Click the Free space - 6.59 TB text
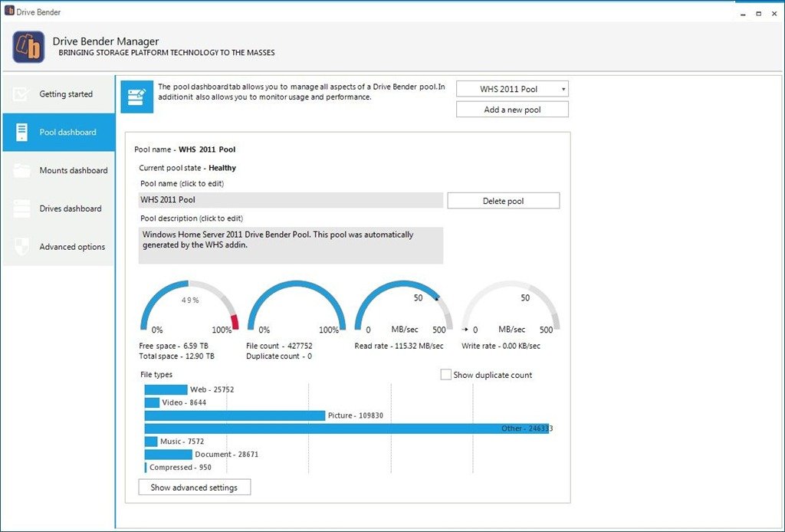The height and width of the screenshot is (532, 785). coord(174,346)
